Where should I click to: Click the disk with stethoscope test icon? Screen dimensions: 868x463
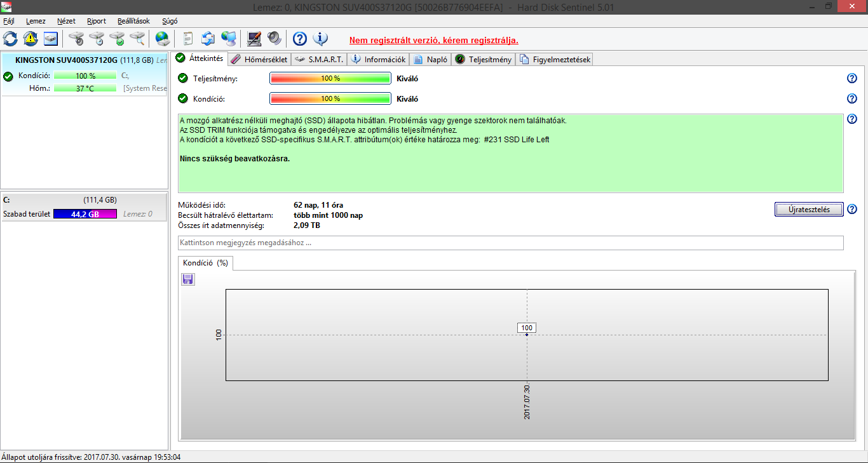pos(76,39)
